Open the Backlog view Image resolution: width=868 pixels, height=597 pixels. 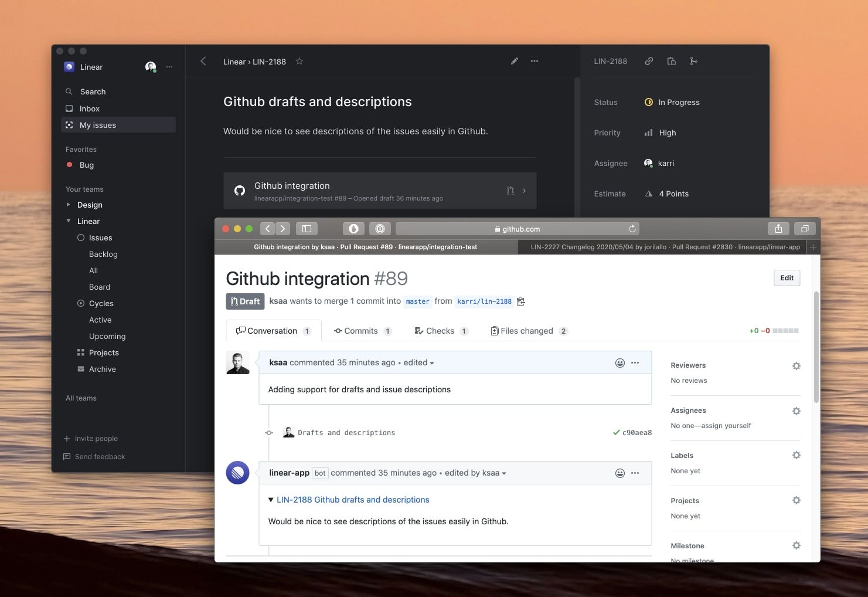[x=103, y=254]
